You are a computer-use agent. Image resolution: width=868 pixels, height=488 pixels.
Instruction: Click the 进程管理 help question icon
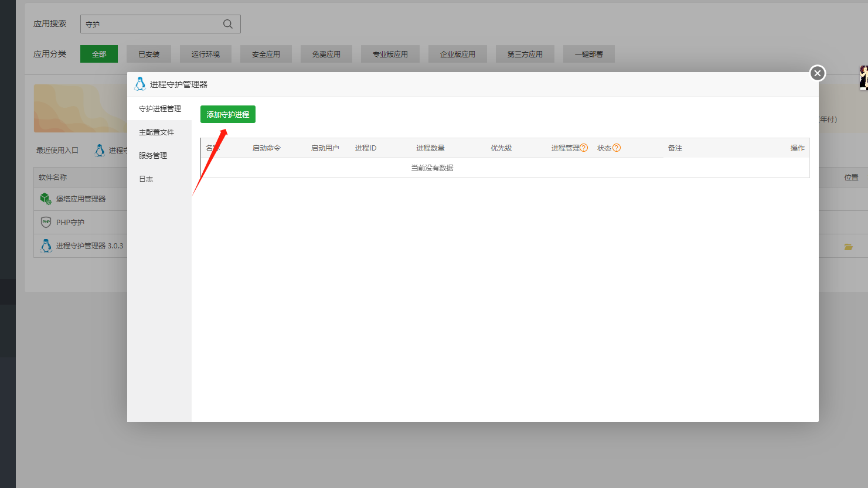584,148
